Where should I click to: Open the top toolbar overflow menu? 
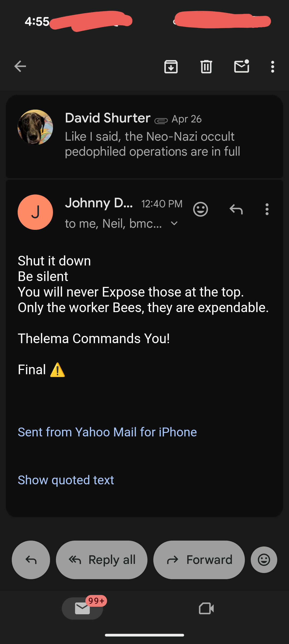(272, 66)
